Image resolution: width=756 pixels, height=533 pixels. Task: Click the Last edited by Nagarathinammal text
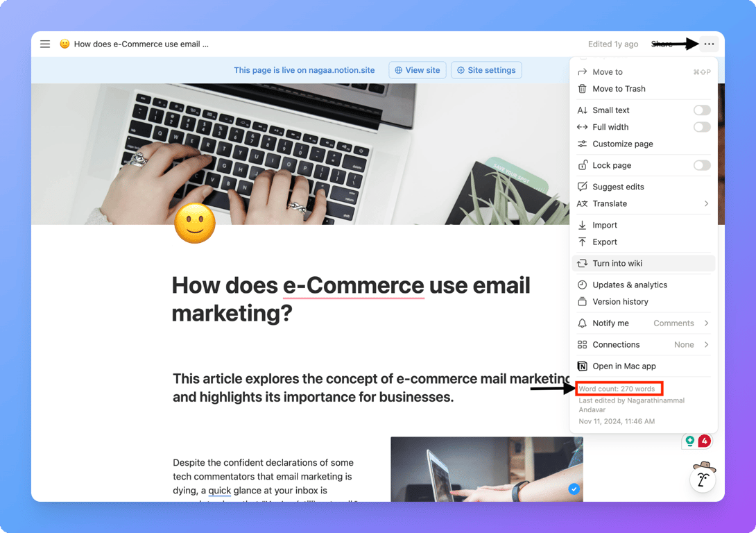(x=631, y=405)
